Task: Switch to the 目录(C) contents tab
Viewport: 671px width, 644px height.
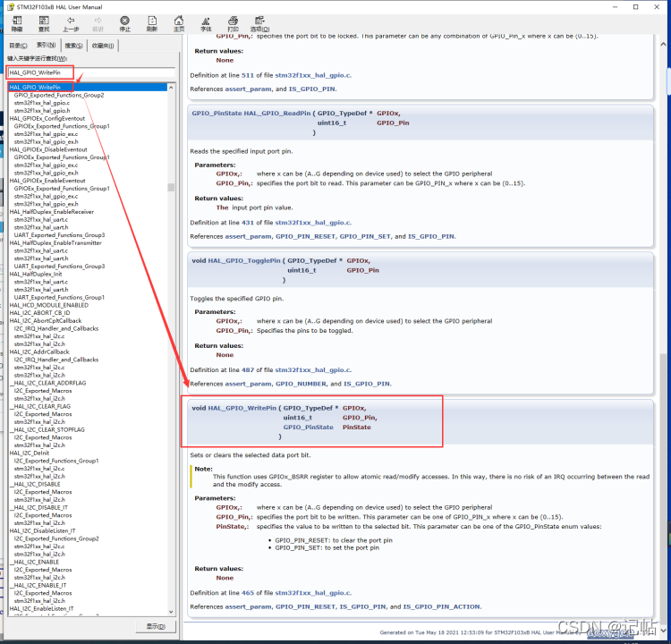Action: 19,46
